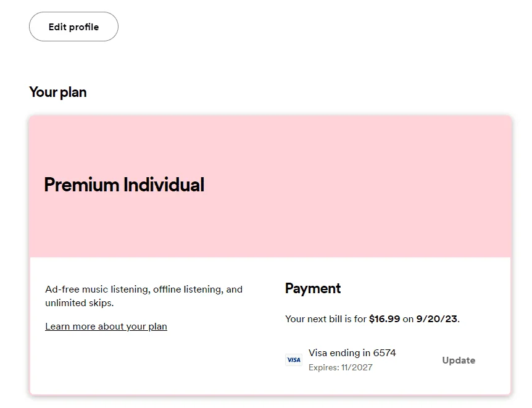This screenshot has height=408, width=532.
Task: Click the Payment heading
Action: pos(313,288)
